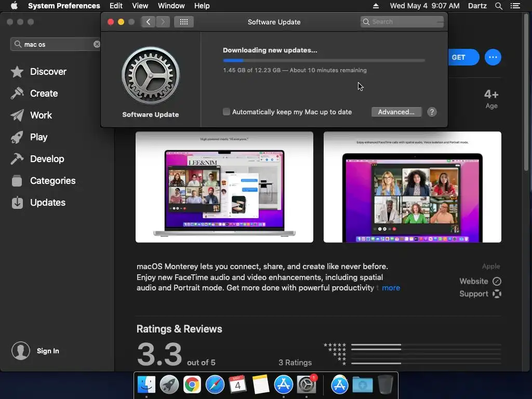Click the Advanced... button
The height and width of the screenshot is (399, 532).
(x=396, y=112)
